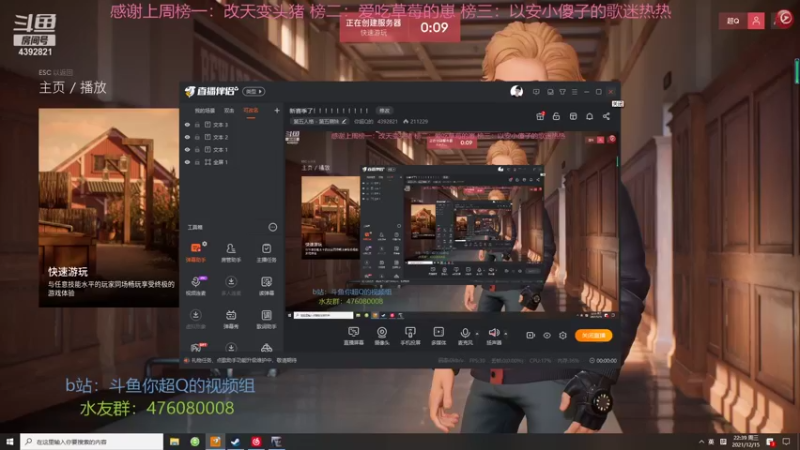This screenshot has width=800, height=450.
Task: Add a new scene with the plus button
Action: 277,110
